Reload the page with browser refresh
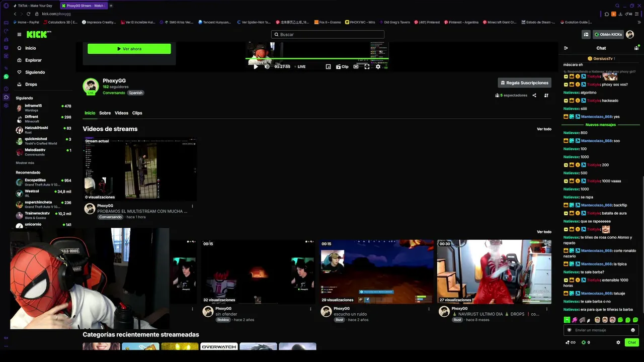The width and height of the screenshot is (644, 362). pyautogui.click(x=28, y=14)
